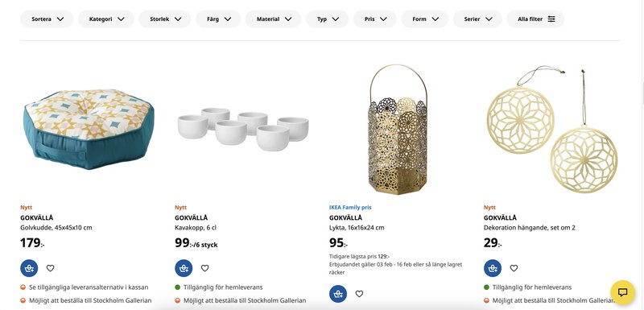The height and width of the screenshot is (310, 644).
Task: Open the yellow chat bubble button
Action: [622, 292]
